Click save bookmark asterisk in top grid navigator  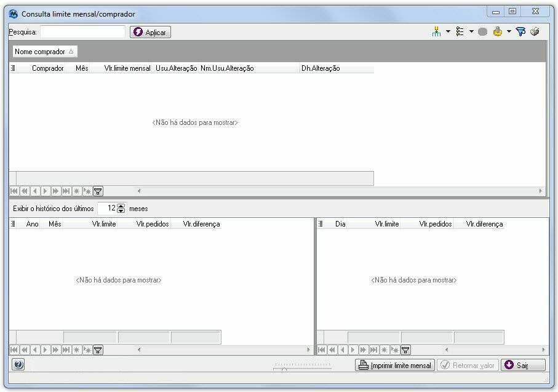click(x=76, y=191)
